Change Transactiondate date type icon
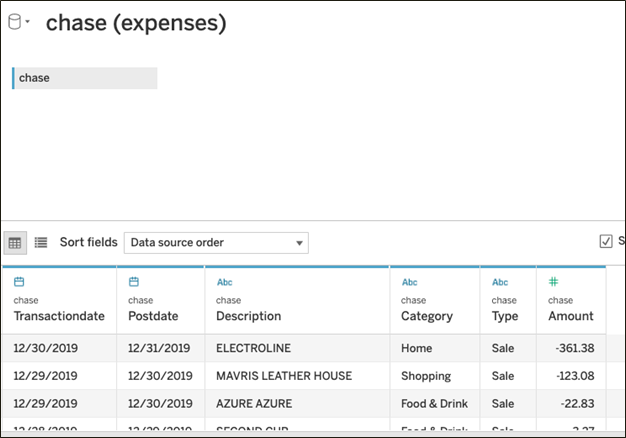Screen dimensions: 626x438 click(19, 282)
